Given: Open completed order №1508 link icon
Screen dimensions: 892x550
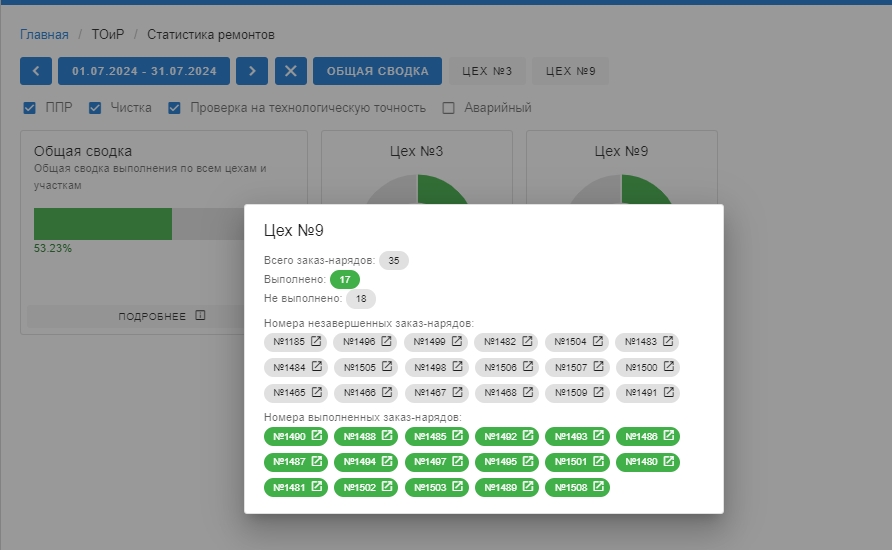Looking at the screenshot, I should 598,488.
